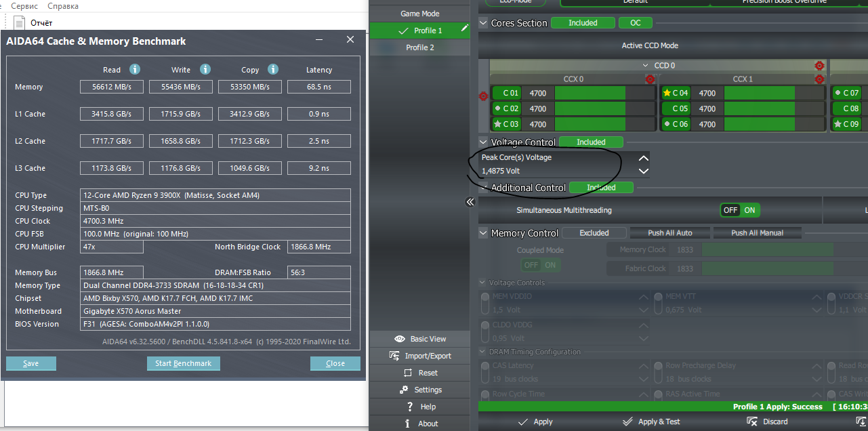The image size is (868, 431).
Task: Switch to Basic View
Action: (x=419, y=339)
